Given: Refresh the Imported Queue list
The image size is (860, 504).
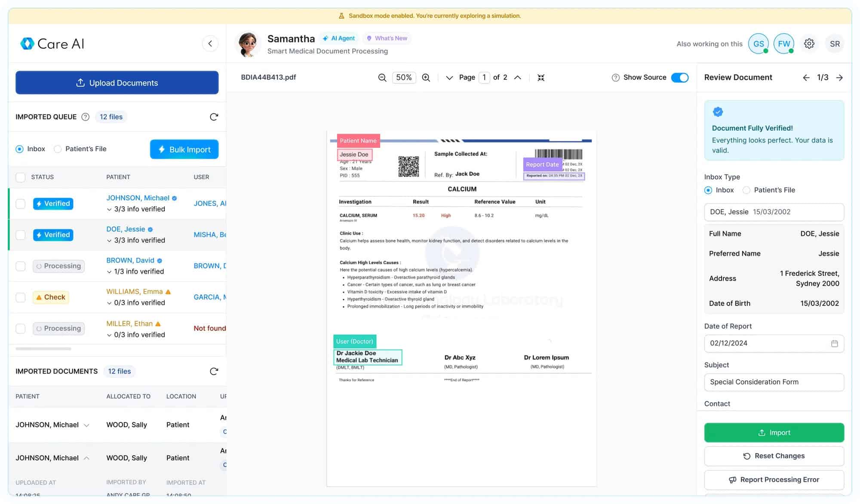Looking at the screenshot, I should tap(214, 117).
